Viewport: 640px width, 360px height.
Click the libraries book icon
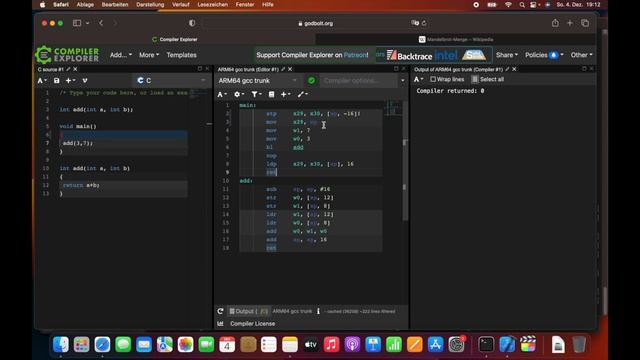click(x=271, y=94)
